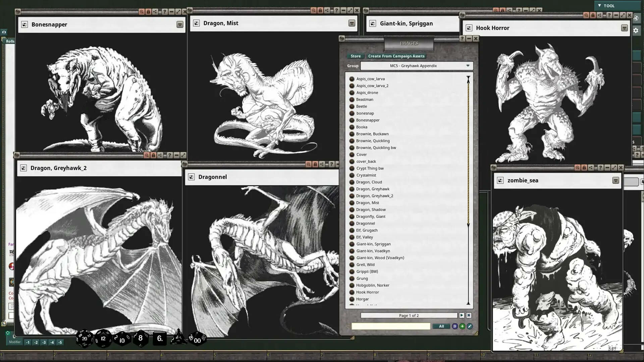This screenshot has width=644, height=362.
Task: Open help via the ? icon on Hook Horror window
Action: tap(609, 15)
